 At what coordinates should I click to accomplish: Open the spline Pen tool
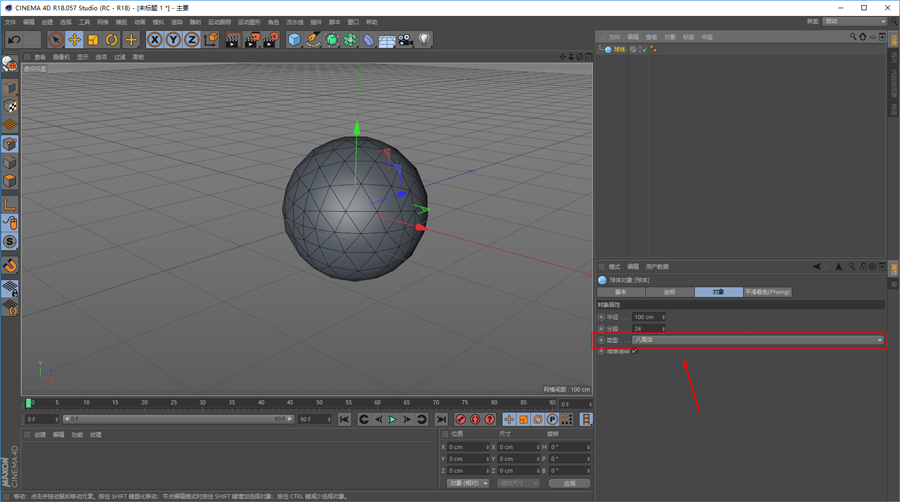click(313, 40)
